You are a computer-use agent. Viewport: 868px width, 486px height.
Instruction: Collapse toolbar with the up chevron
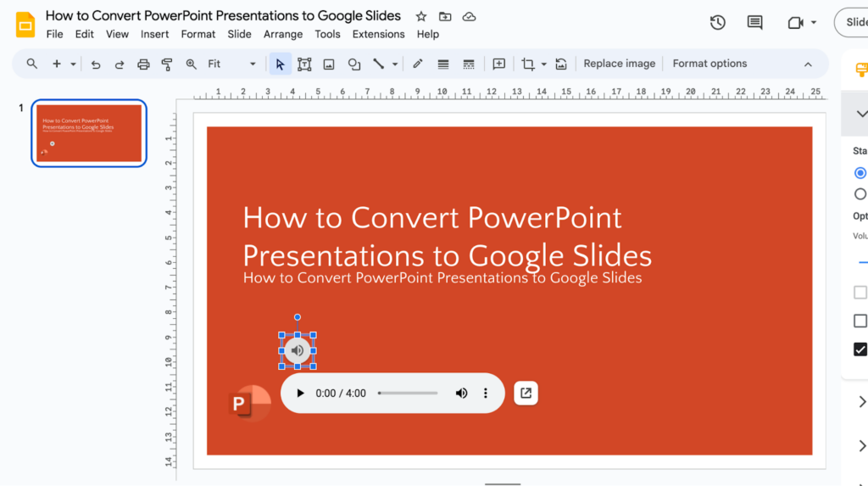[x=808, y=64]
